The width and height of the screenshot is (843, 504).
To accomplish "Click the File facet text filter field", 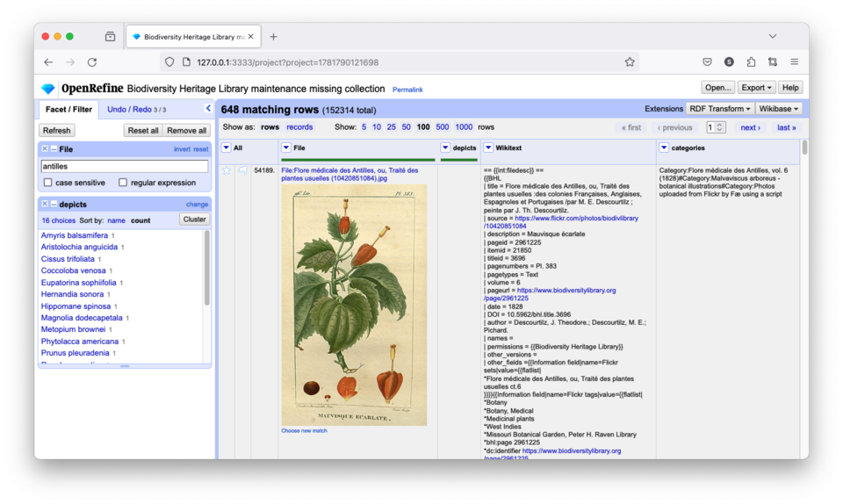I will 125,166.
